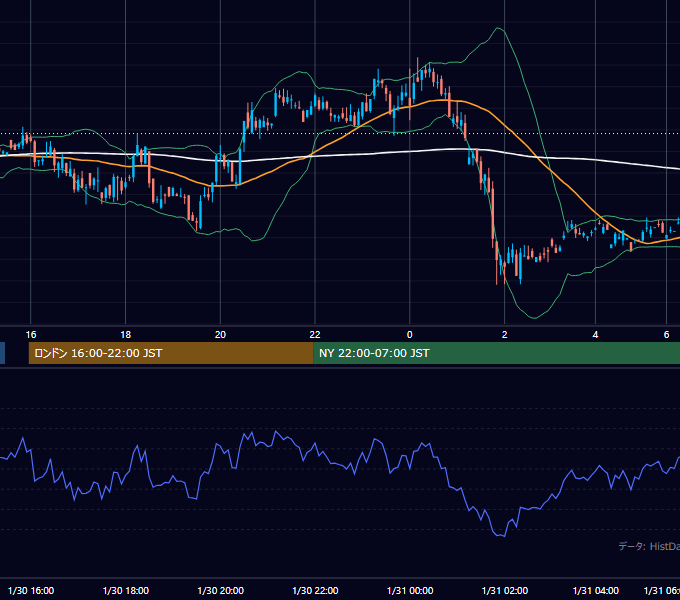This screenshot has height=600, width=680.
Task: Click hour label 22 on the price axis
Action: (x=315, y=335)
